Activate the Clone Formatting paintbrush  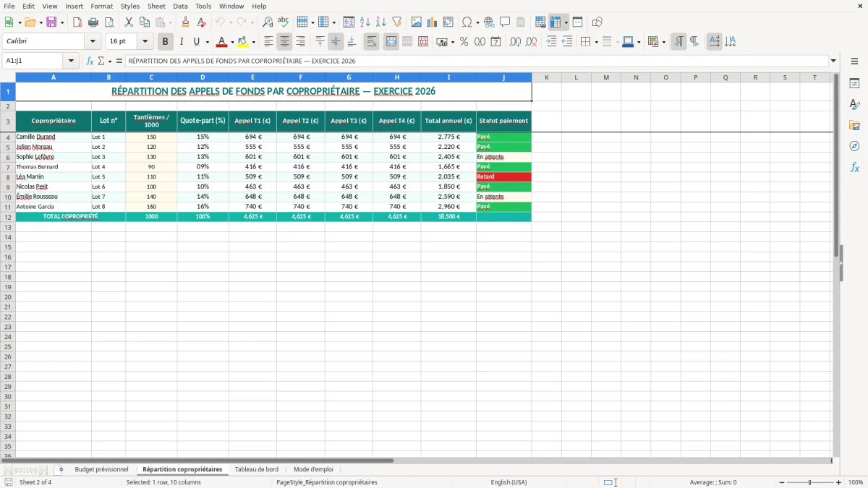pos(185,22)
